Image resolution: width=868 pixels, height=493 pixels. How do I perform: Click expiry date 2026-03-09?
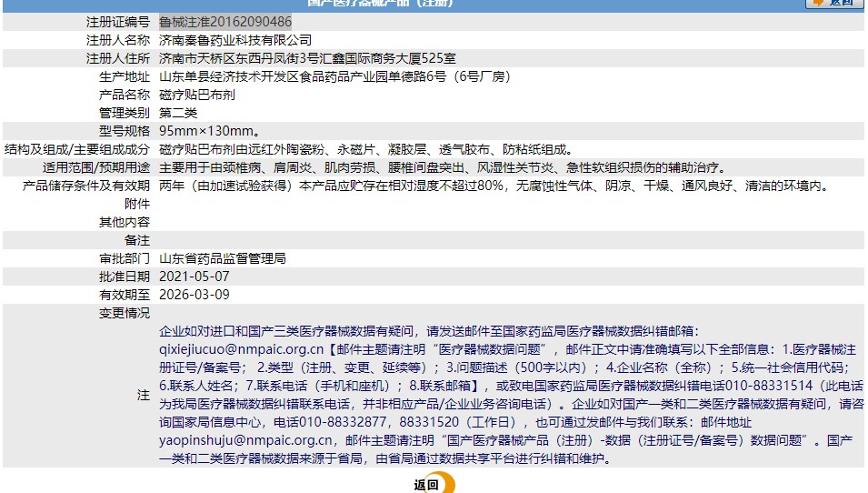tap(195, 295)
